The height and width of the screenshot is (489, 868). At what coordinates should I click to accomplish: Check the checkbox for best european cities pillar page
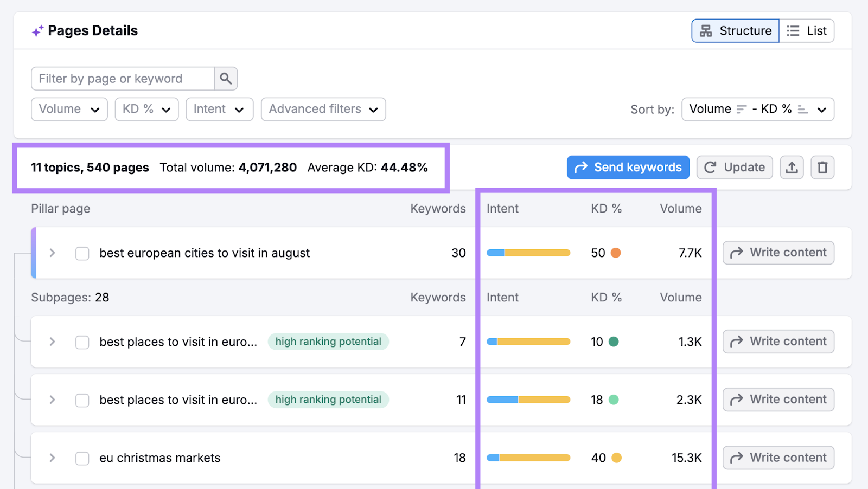point(82,253)
